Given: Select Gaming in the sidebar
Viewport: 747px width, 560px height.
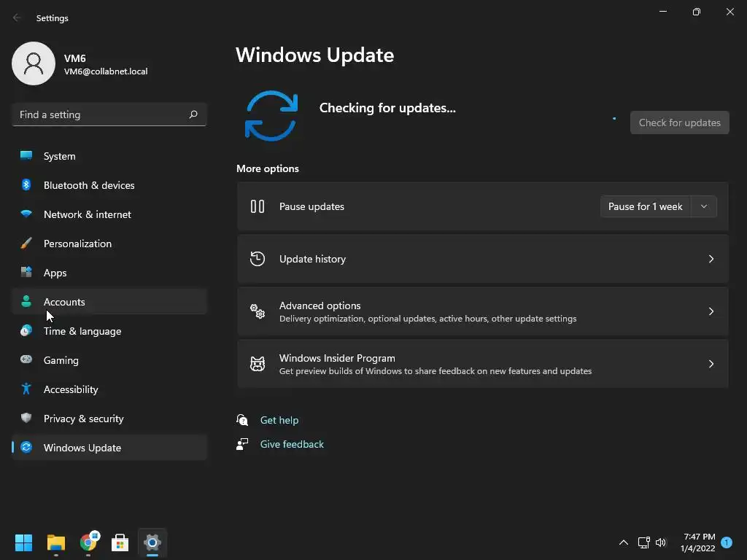Looking at the screenshot, I should point(109,359).
